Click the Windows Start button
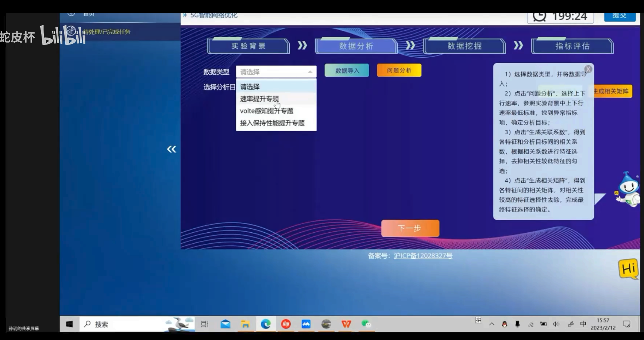 tap(69, 324)
